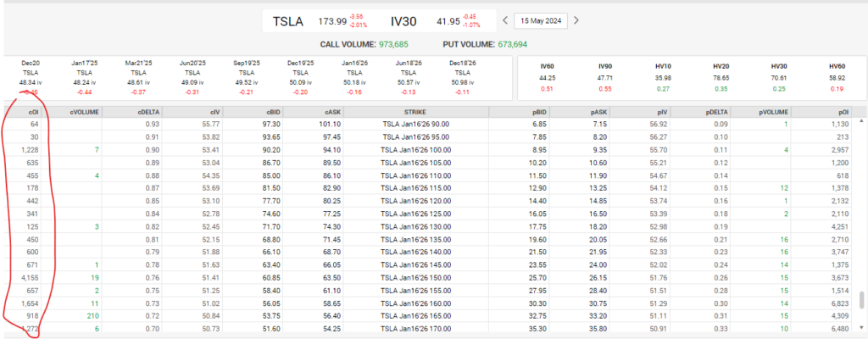Select strike TSLA Jan16'26 145.00
Screen dimensions: 868x339
click(x=415, y=264)
